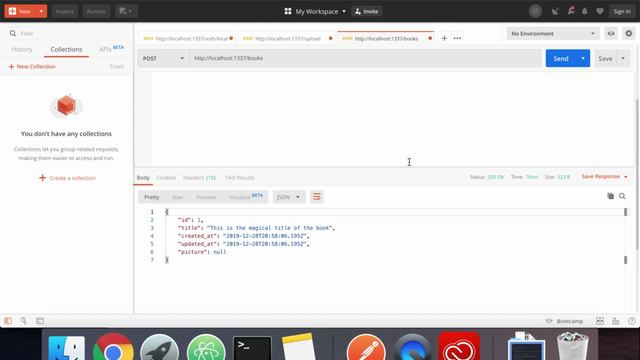Screen dimensions: 640x360
Task: Launch Google Chrome from the dock
Action: pyautogui.click(x=113, y=348)
